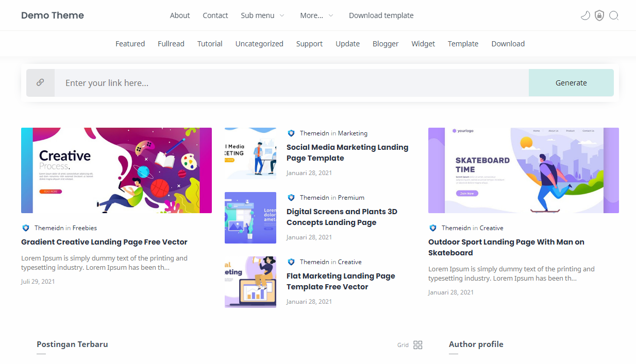Toggle dark mode with the moon icon

click(585, 15)
